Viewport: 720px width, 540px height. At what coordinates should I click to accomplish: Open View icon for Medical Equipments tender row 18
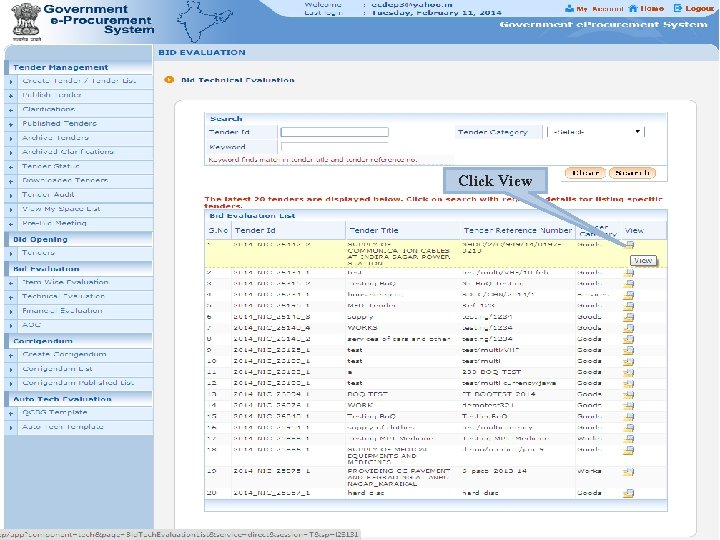(629, 450)
